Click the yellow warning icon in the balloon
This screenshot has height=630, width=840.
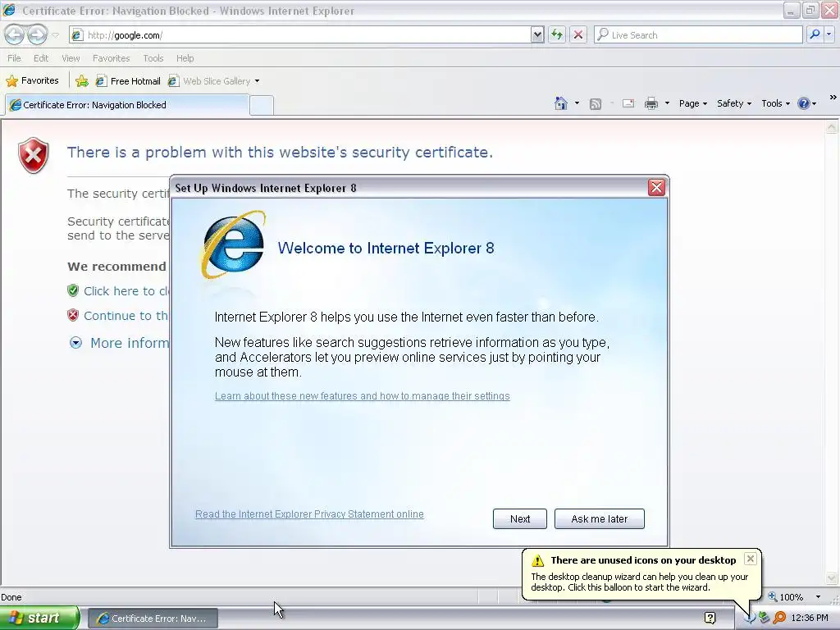[537, 561]
